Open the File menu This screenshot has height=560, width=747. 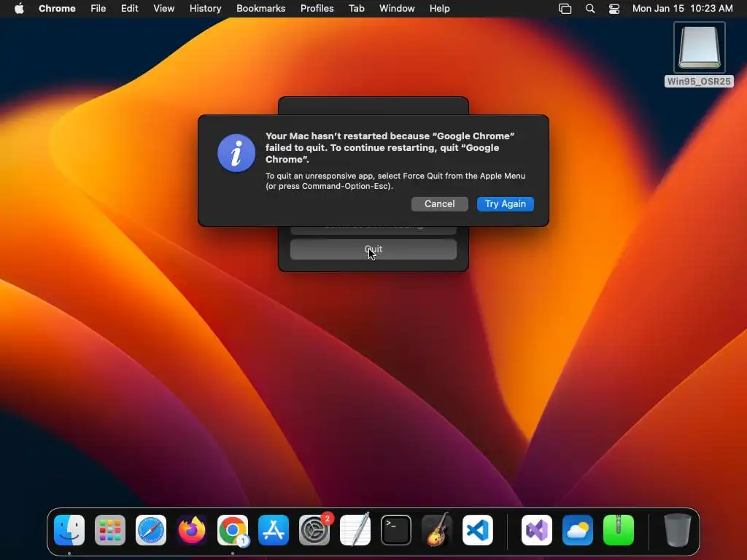point(98,9)
